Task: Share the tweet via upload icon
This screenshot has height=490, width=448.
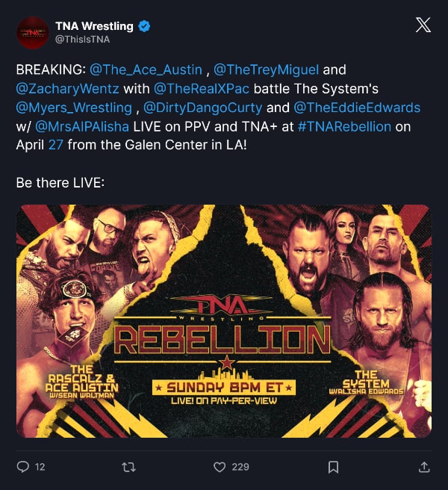Action: tap(424, 467)
